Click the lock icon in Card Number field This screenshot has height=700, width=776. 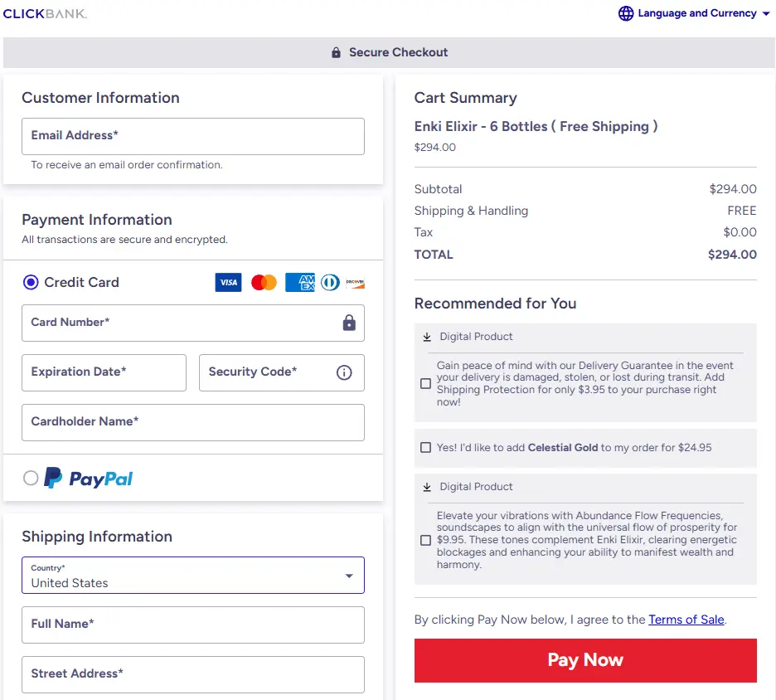click(349, 323)
